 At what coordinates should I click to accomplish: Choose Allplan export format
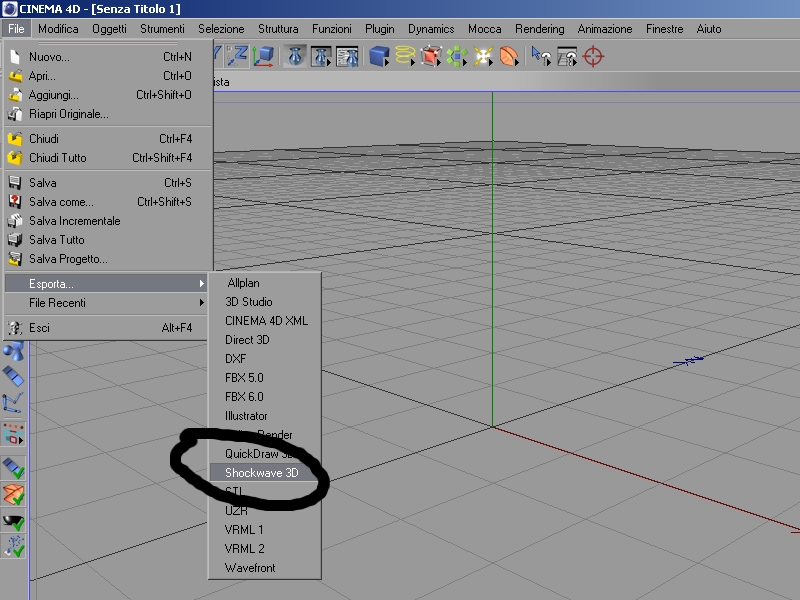point(265,283)
